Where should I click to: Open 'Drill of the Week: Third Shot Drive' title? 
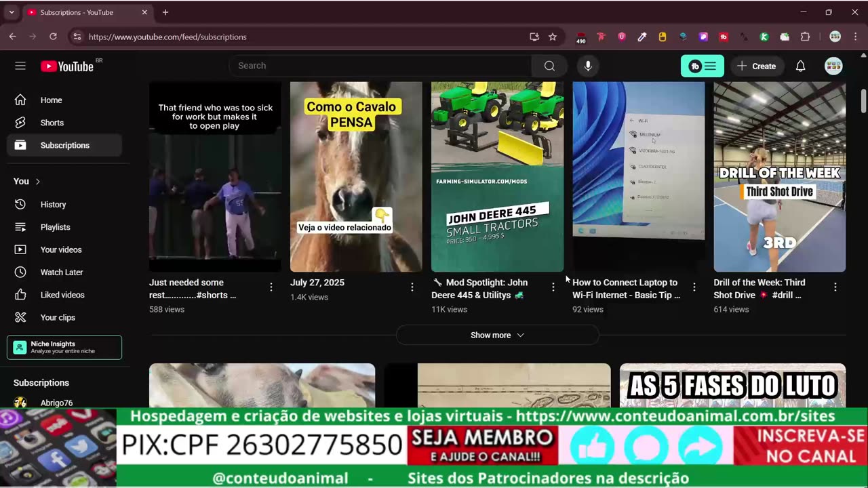(759, 289)
